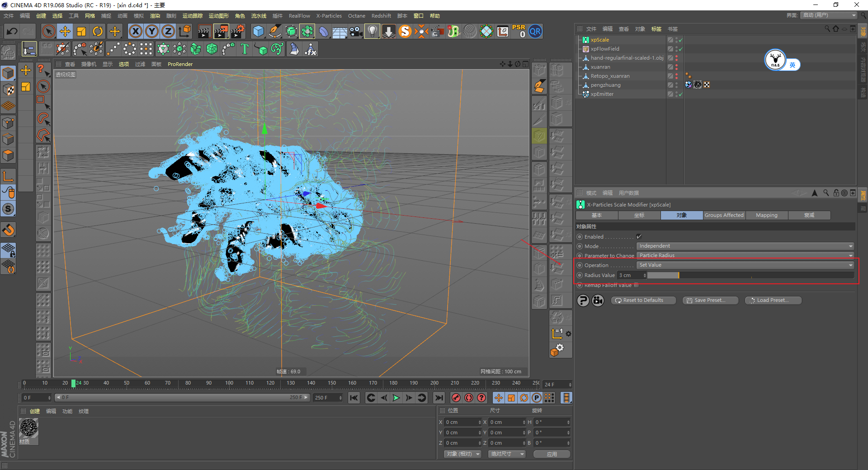Select the Live Selection tool
The image size is (868, 470).
48,31
